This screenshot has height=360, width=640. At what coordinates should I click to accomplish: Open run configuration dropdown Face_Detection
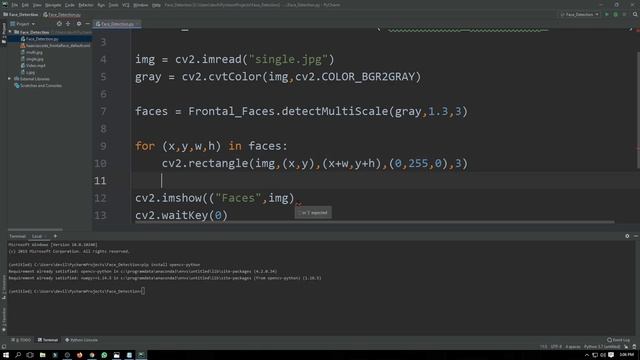click(580, 15)
